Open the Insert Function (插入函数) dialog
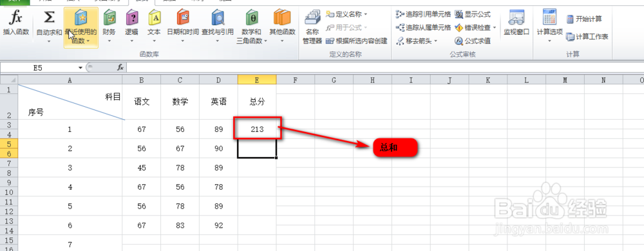This screenshot has height=251, width=644. tap(16, 23)
